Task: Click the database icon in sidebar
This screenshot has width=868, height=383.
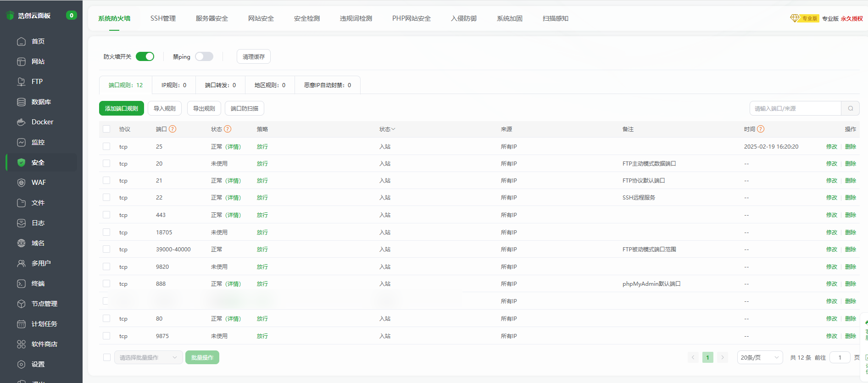Action: (x=21, y=102)
